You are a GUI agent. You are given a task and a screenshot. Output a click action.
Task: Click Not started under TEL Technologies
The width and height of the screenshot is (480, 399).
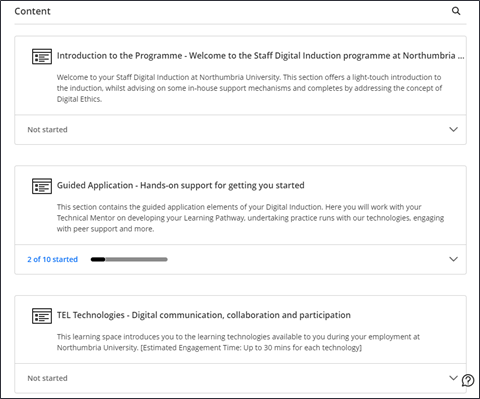pyautogui.click(x=47, y=378)
